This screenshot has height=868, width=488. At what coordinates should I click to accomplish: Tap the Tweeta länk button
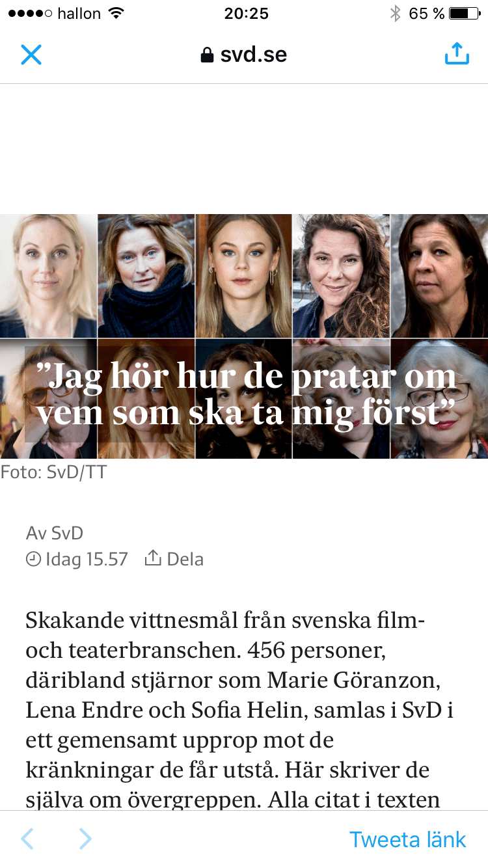click(408, 839)
